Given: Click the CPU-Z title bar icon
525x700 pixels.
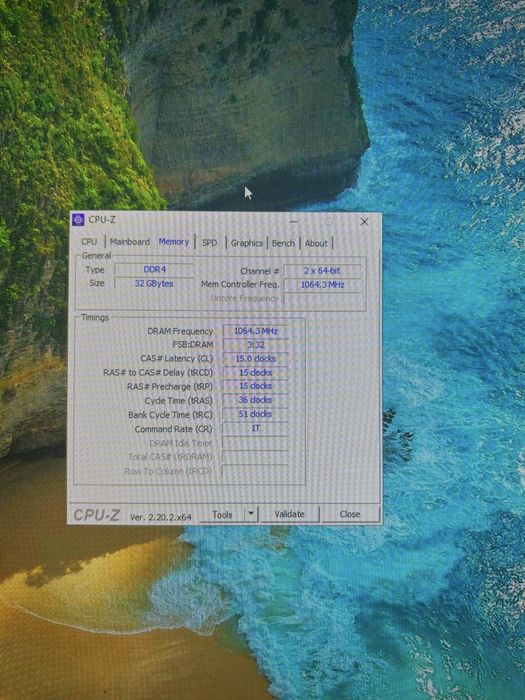Looking at the screenshot, I should click(x=78, y=220).
